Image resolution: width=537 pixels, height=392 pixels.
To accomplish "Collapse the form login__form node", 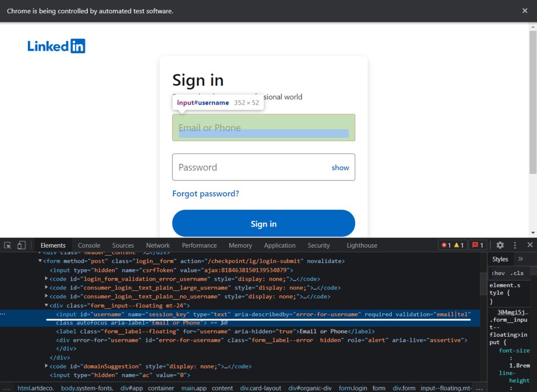I will pos(40,261).
